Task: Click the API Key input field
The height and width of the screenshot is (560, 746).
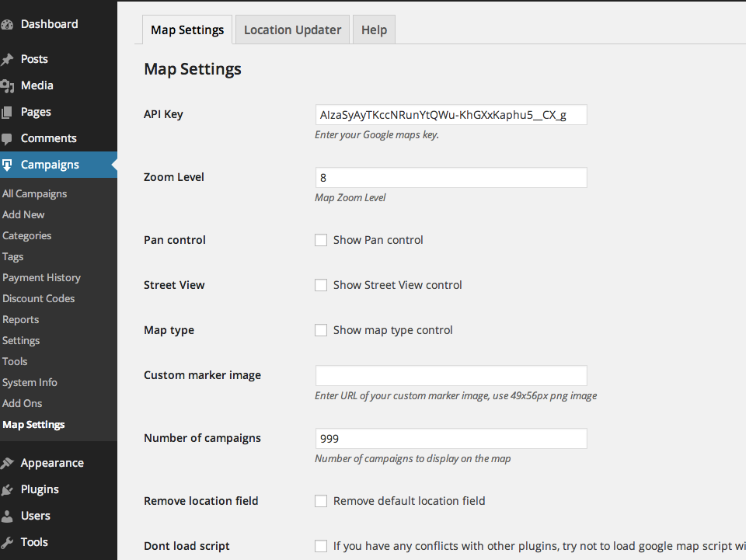Action: (x=451, y=115)
